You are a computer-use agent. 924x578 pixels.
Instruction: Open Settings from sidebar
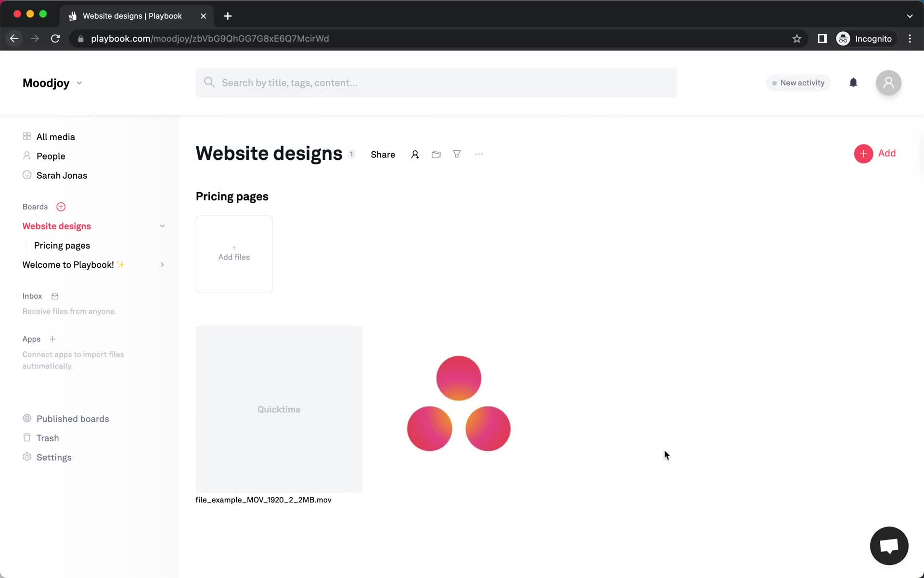tap(54, 457)
